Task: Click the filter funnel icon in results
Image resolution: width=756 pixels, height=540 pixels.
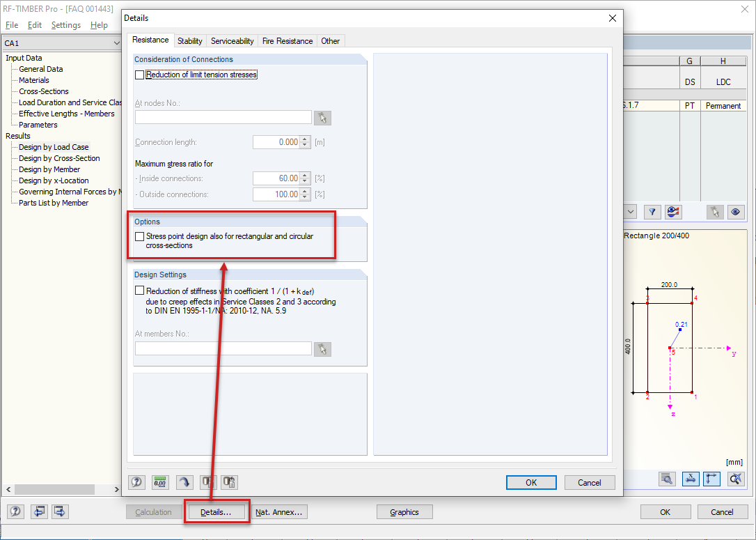Action: (x=652, y=212)
